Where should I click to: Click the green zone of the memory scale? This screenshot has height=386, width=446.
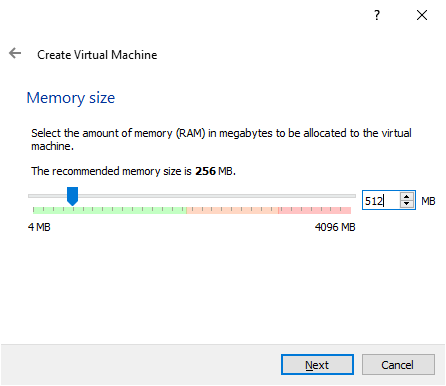coord(110,210)
